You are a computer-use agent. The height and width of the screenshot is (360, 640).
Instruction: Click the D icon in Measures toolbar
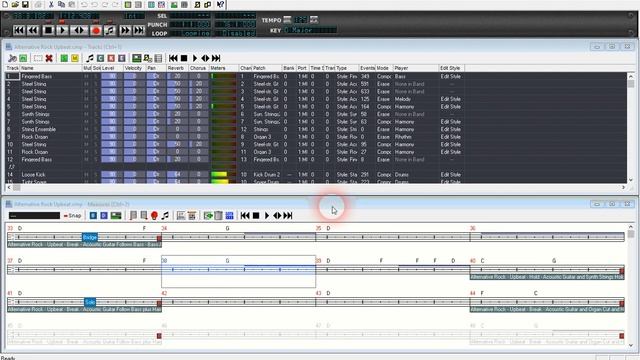point(104,216)
